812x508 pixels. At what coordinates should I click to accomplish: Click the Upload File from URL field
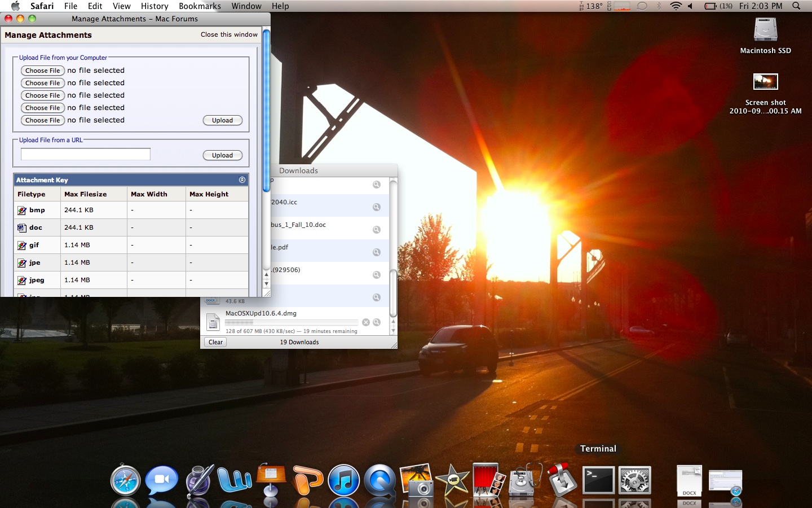pyautogui.click(x=86, y=154)
